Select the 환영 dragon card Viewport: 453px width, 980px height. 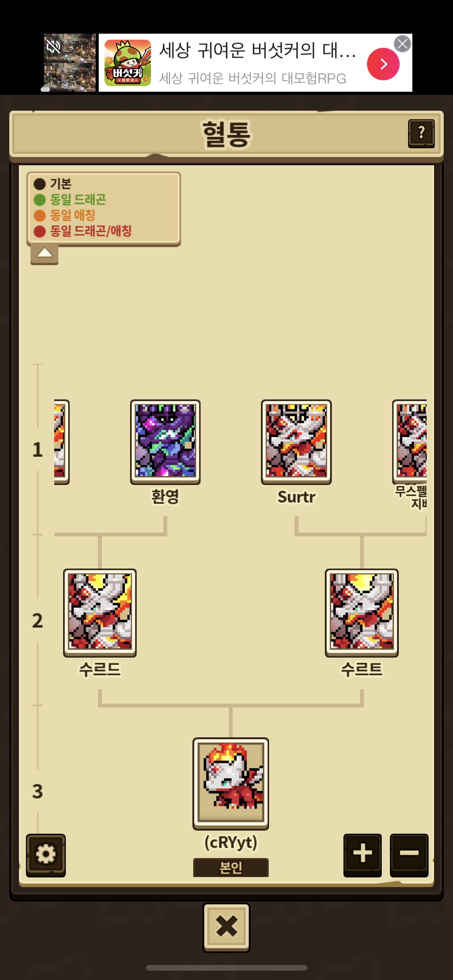click(165, 442)
